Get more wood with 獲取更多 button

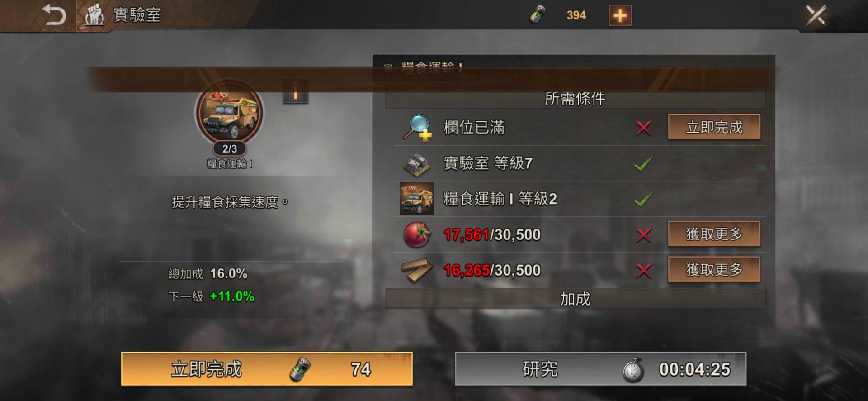(714, 269)
